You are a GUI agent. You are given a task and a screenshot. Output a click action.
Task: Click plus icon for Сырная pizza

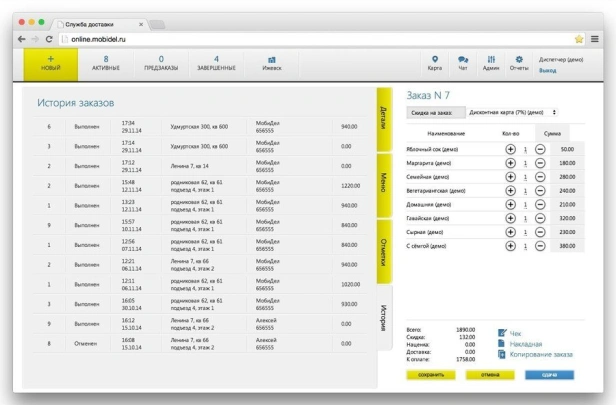[512, 231]
